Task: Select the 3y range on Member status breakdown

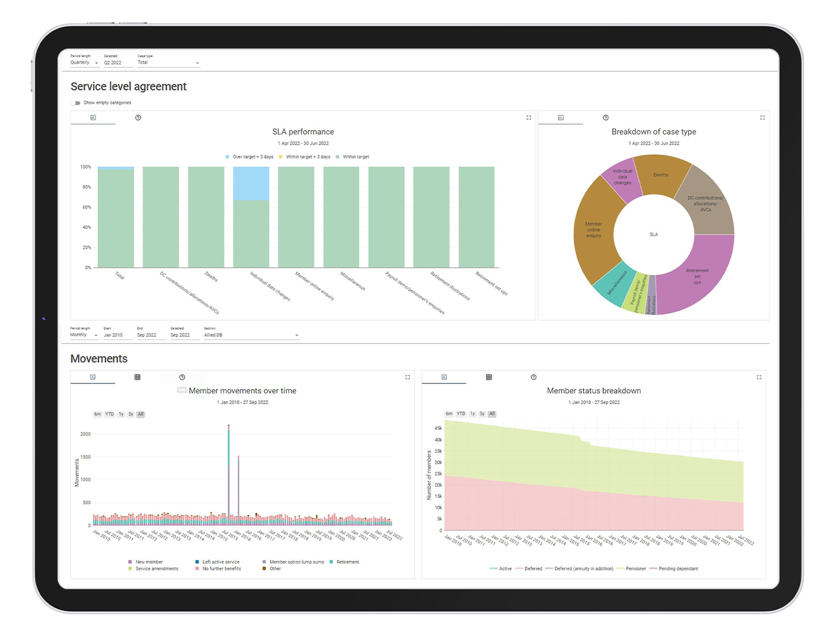Action: tap(482, 413)
